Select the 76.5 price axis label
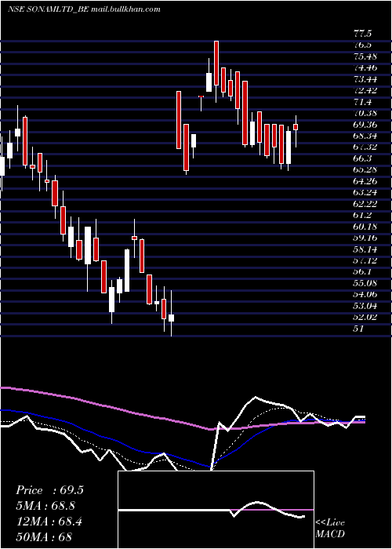Screen dimensions: 392x549 pos(362,45)
